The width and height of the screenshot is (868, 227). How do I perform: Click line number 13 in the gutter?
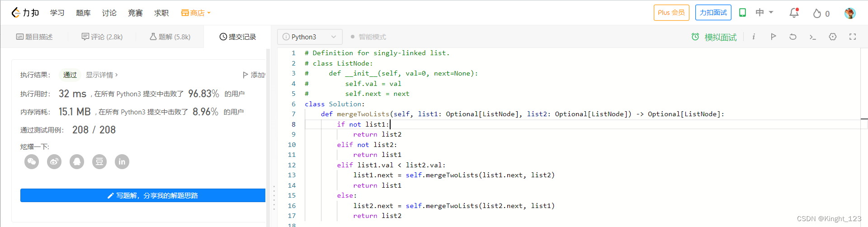(x=292, y=175)
